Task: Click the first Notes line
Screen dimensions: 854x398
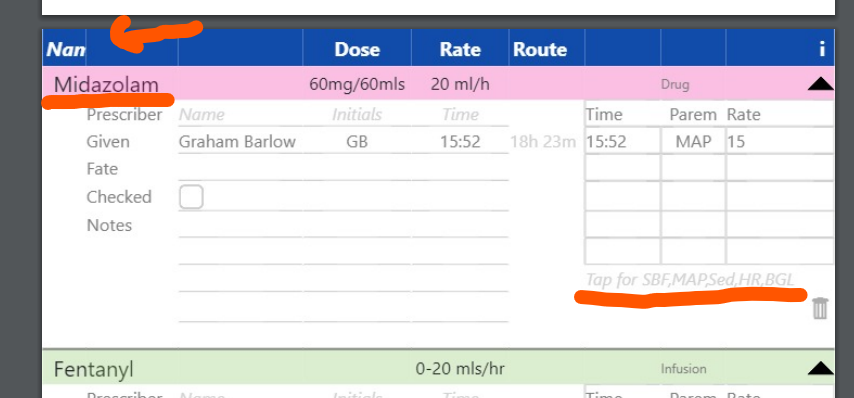Action: coord(344,225)
